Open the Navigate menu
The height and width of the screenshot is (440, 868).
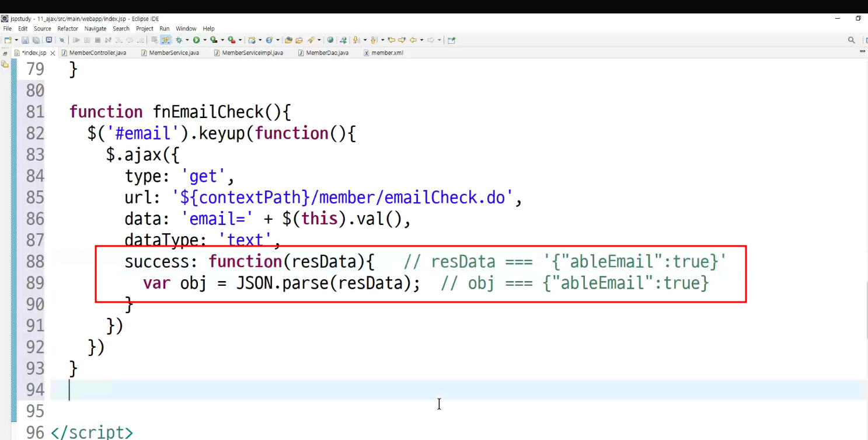coord(95,29)
